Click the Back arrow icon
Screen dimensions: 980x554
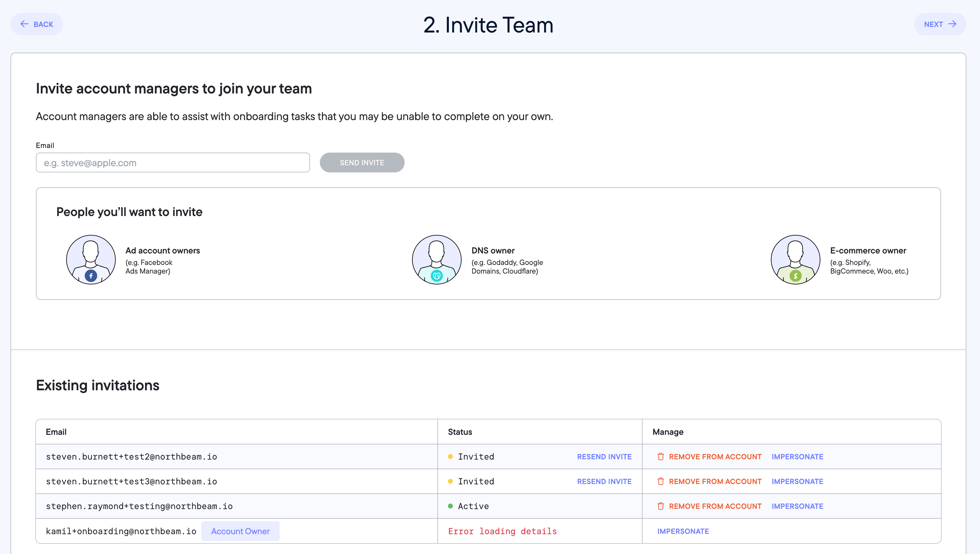pos(24,24)
